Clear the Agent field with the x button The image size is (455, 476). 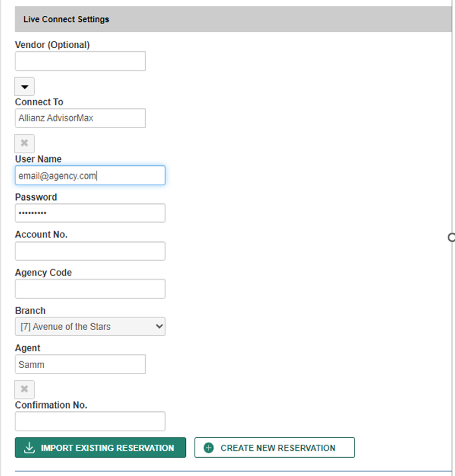[24, 389]
